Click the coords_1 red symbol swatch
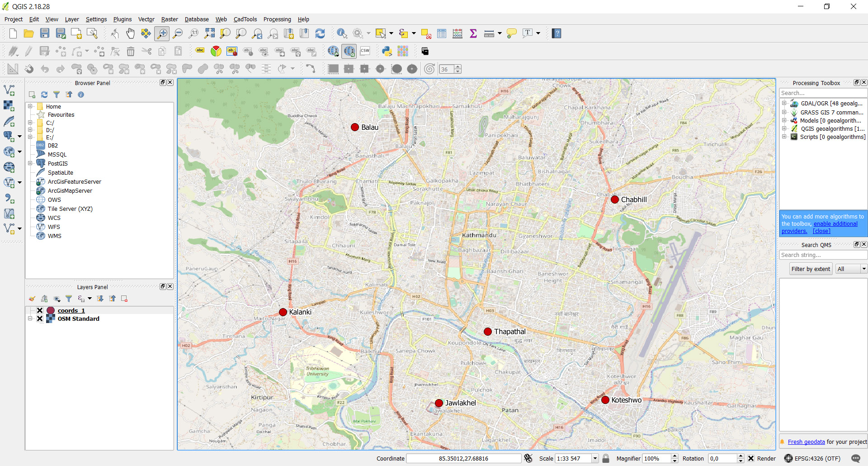Viewport: 868px width, 466px height. click(x=51, y=310)
